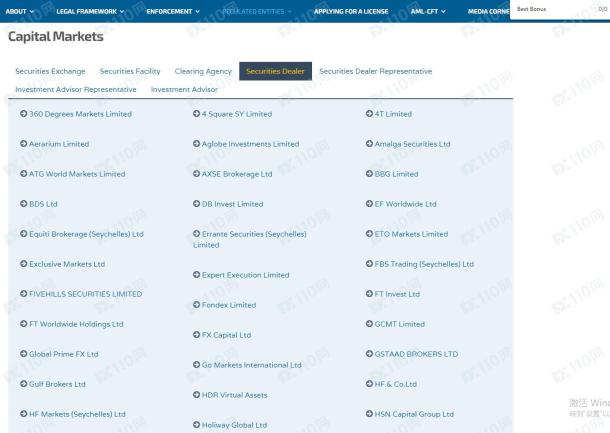Click arrow icon beside FX Capital Ltd

196,335
